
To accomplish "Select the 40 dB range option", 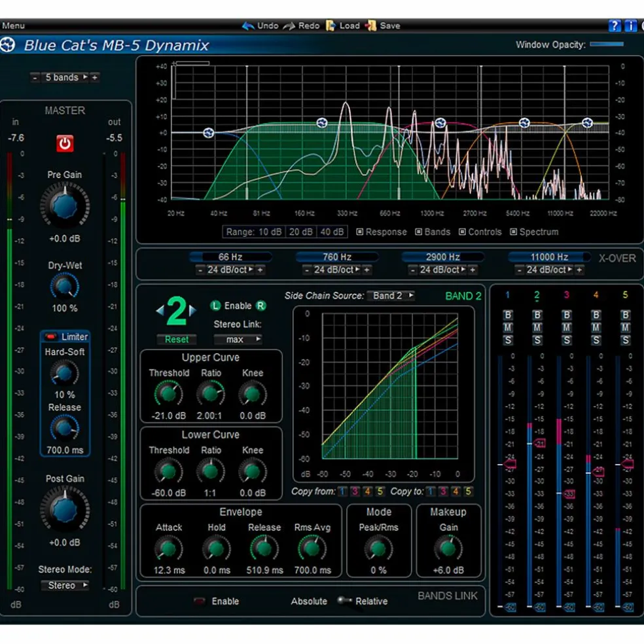I will coord(332,232).
